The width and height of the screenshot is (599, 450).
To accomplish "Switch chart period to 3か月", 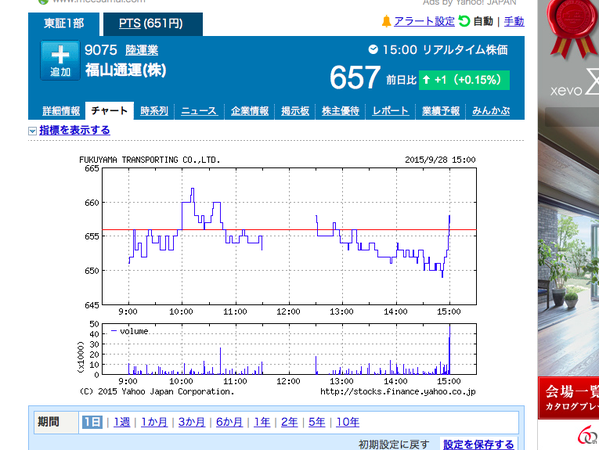I will tap(192, 422).
